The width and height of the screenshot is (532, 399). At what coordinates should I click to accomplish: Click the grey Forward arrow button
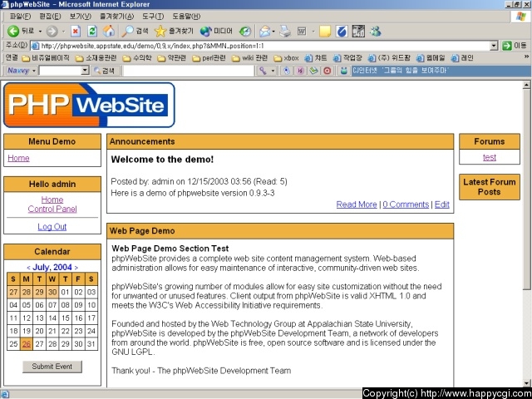pyautogui.click(x=52, y=32)
